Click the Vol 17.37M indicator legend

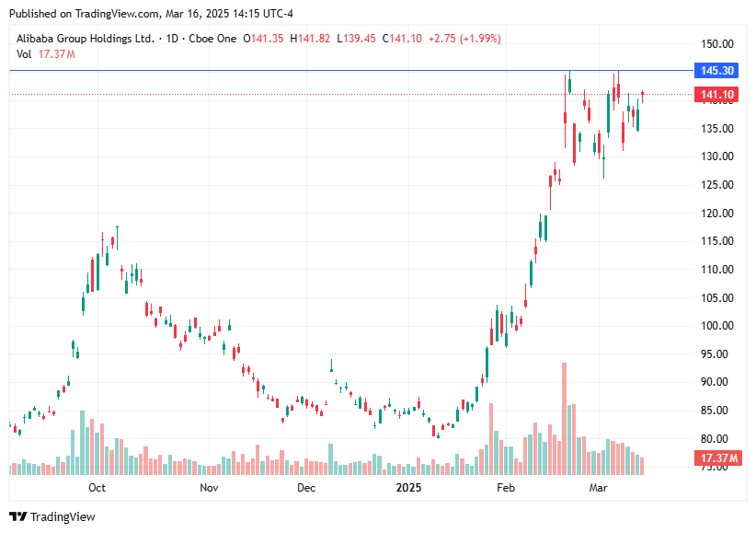pyautogui.click(x=46, y=54)
